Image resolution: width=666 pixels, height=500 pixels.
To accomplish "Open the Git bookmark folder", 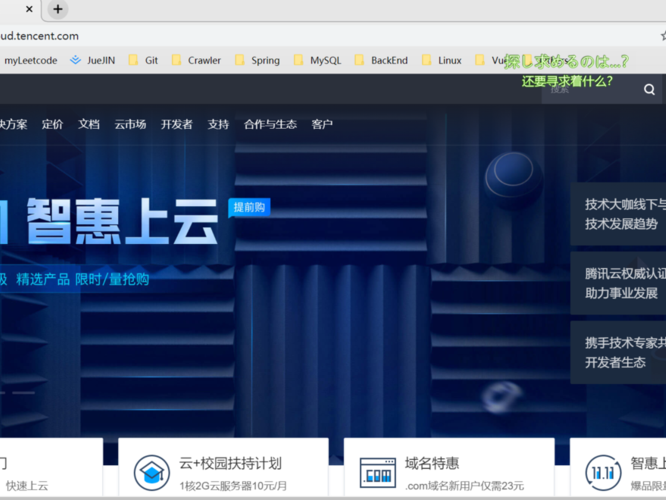I will tap(143, 60).
